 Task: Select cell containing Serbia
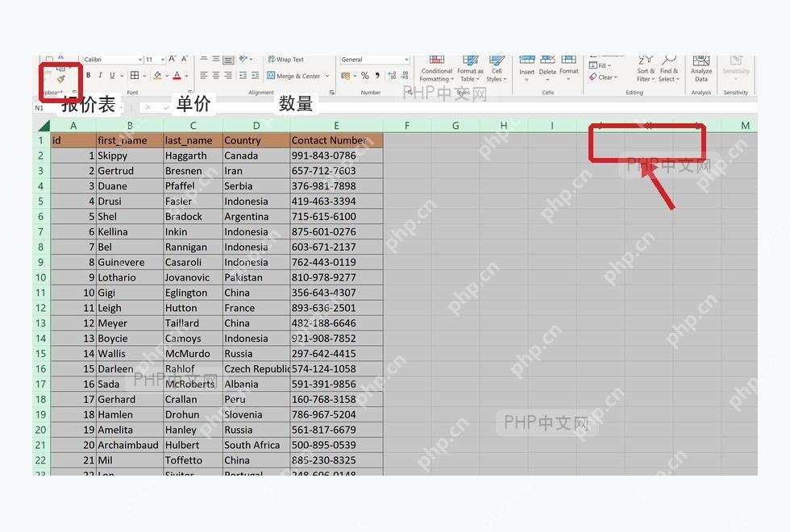tap(256, 186)
